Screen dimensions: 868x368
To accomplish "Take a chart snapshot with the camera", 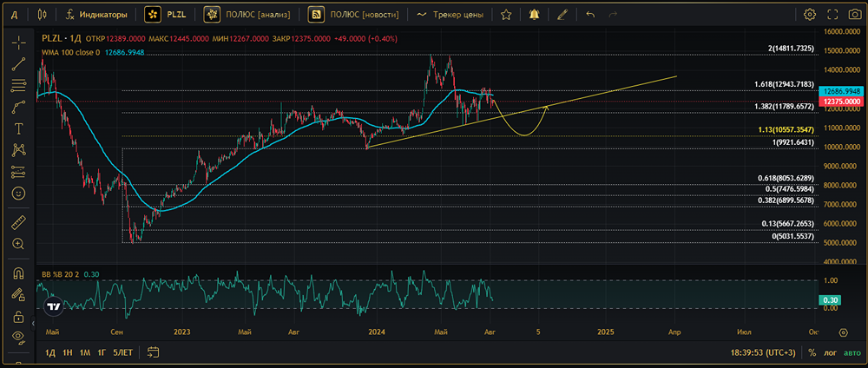I will [855, 15].
